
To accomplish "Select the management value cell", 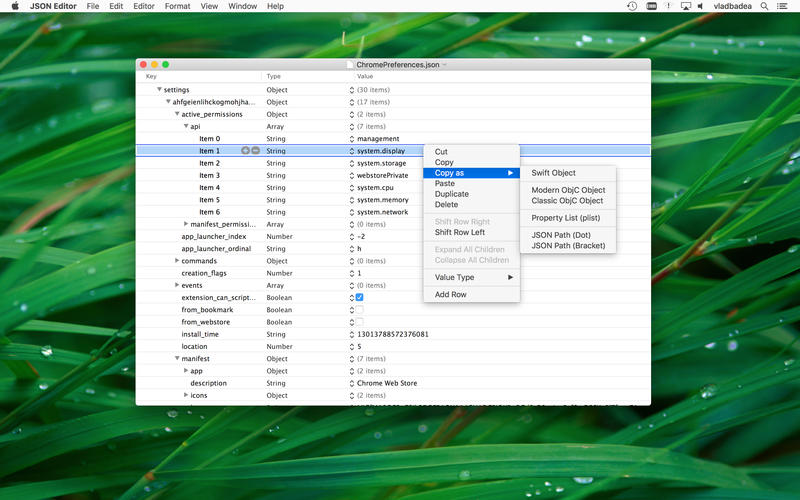I will pos(378,139).
